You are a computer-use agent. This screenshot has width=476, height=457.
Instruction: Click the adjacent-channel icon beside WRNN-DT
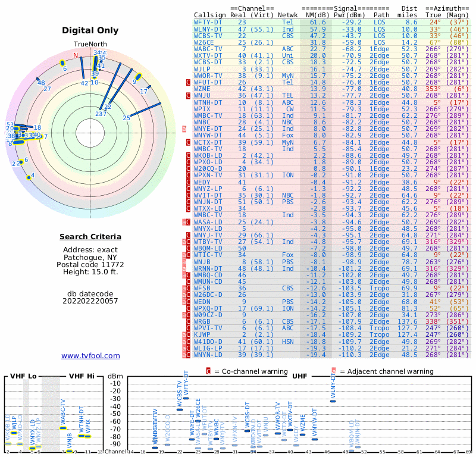(x=184, y=268)
